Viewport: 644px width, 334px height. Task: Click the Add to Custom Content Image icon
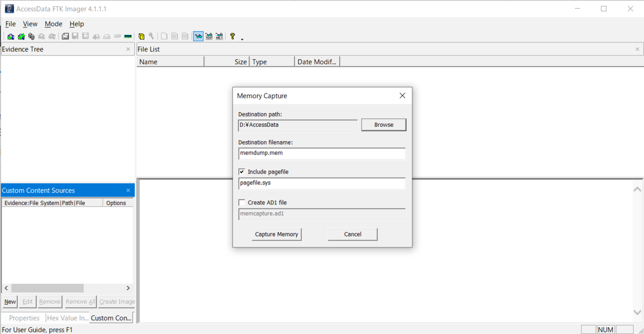(x=96, y=37)
